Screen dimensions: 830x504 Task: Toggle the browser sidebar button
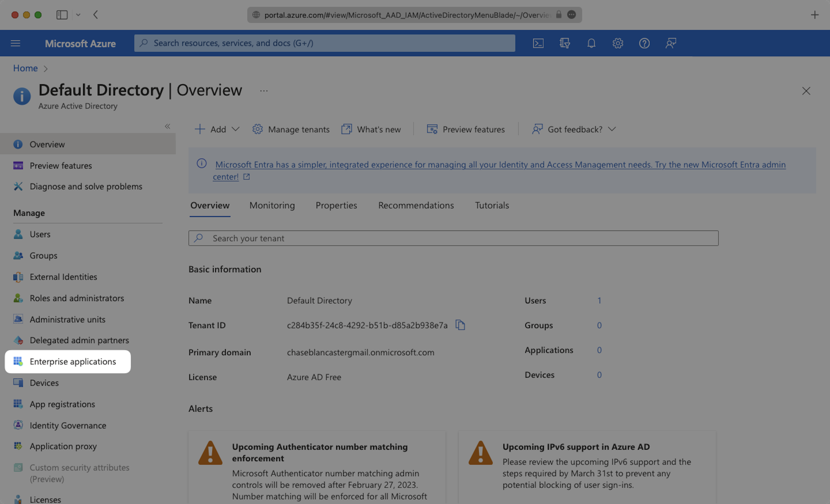pyautogui.click(x=62, y=15)
